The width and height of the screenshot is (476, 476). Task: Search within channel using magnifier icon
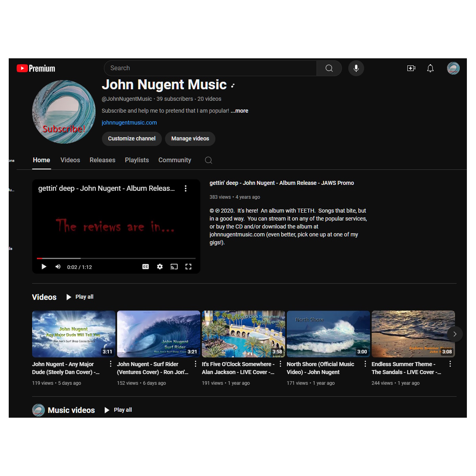208,160
